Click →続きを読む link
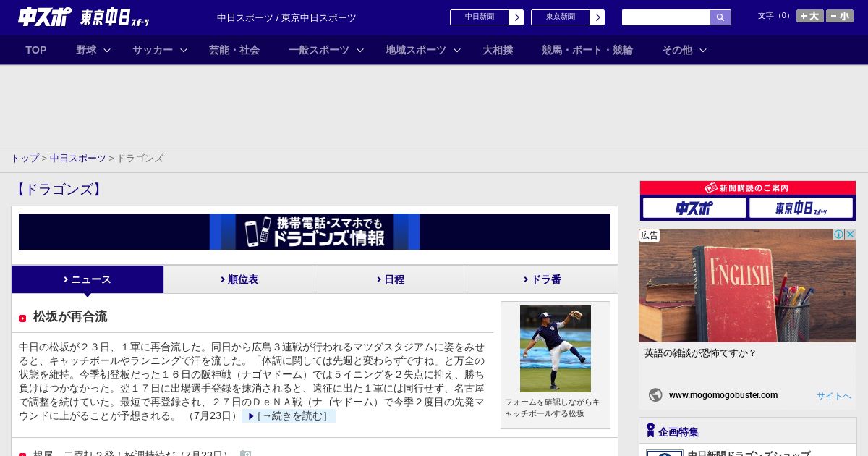This screenshot has height=456, width=868. (x=289, y=416)
